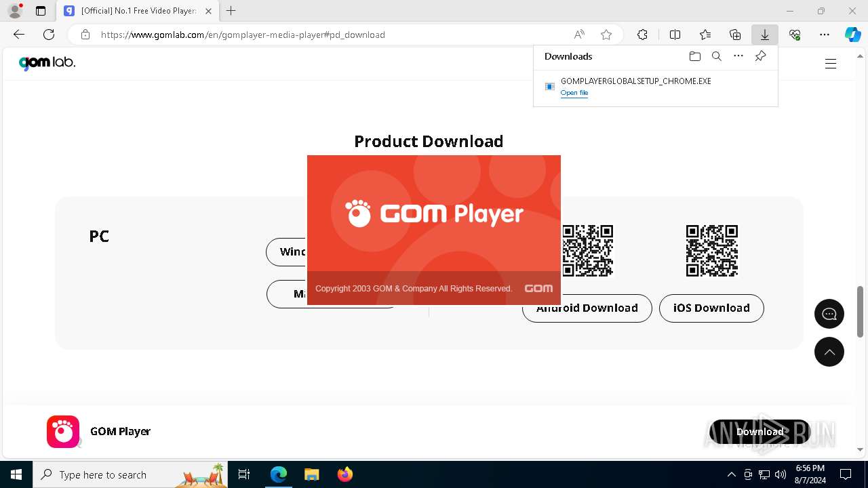This screenshot has width=868, height=488.
Task: Select the GOM Lab browser tab
Action: pyautogui.click(x=138, y=11)
